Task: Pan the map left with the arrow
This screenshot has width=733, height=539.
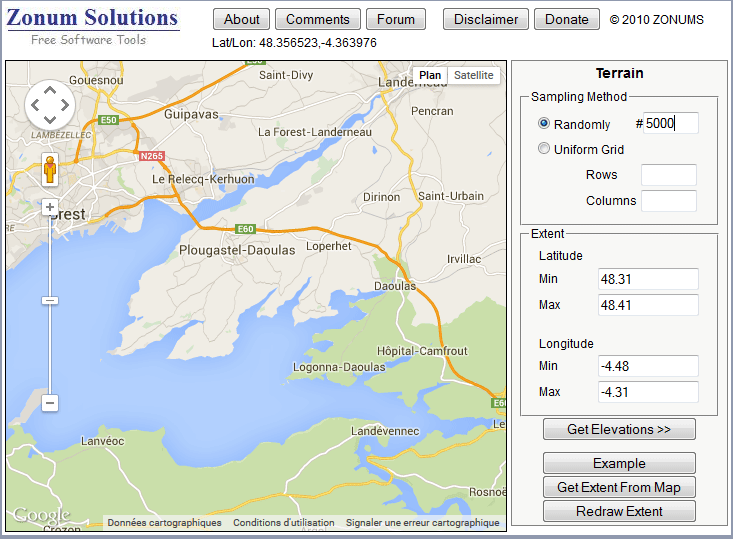Action: pos(35,105)
